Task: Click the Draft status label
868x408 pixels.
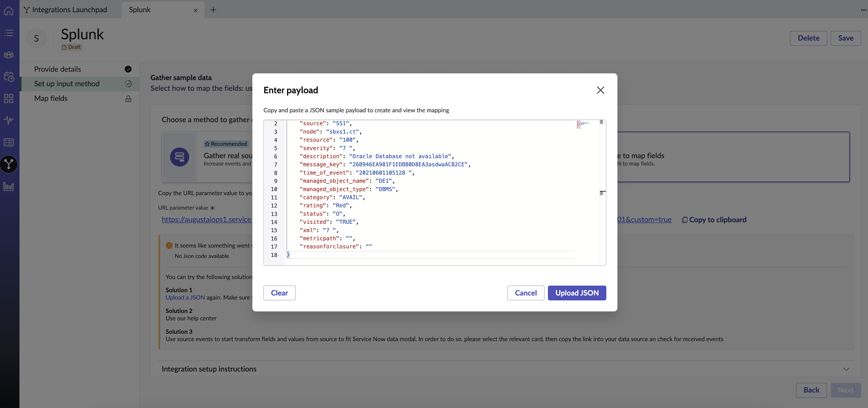Action: coord(71,47)
